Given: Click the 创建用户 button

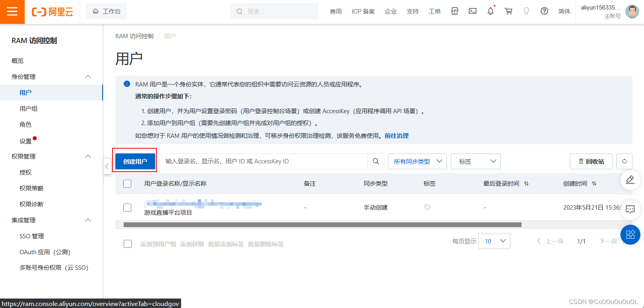Looking at the screenshot, I should coord(135,161).
